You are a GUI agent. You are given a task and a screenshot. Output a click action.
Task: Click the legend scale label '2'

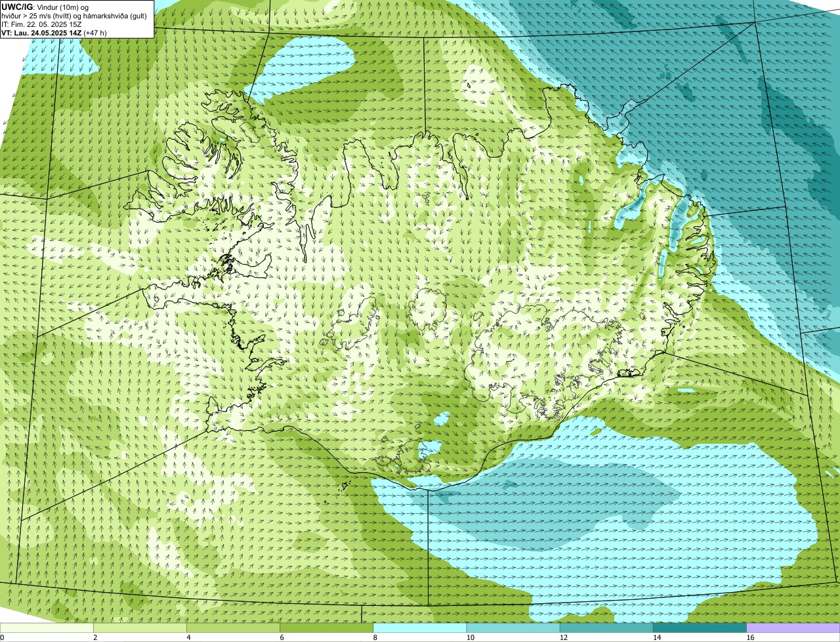(x=95, y=637)
